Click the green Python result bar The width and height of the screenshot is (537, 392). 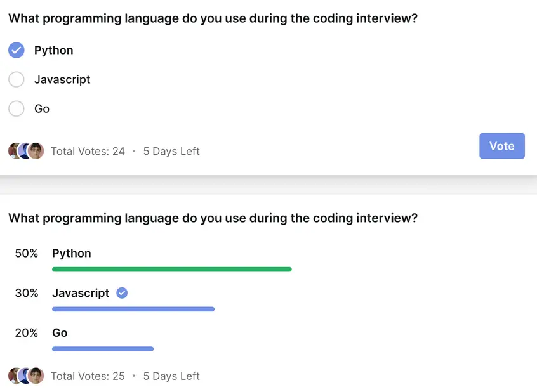pyautogui.click(x=171, y=270)
